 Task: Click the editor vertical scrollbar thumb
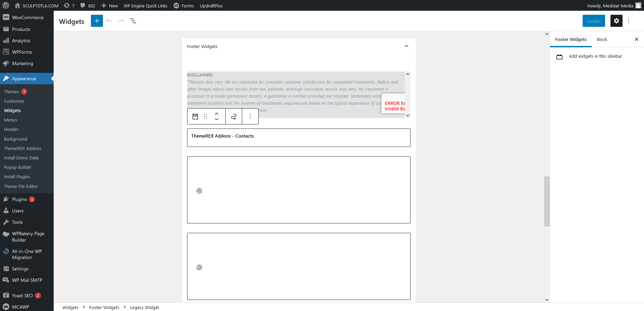(x=547, y=201)
